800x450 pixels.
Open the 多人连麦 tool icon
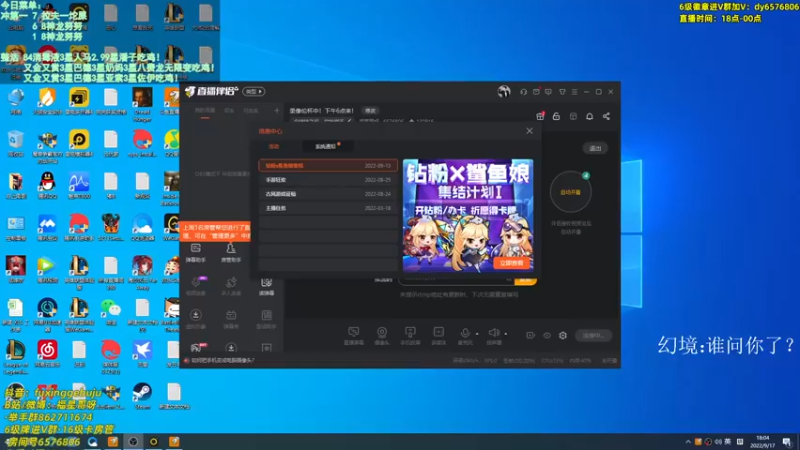point(231,286)
